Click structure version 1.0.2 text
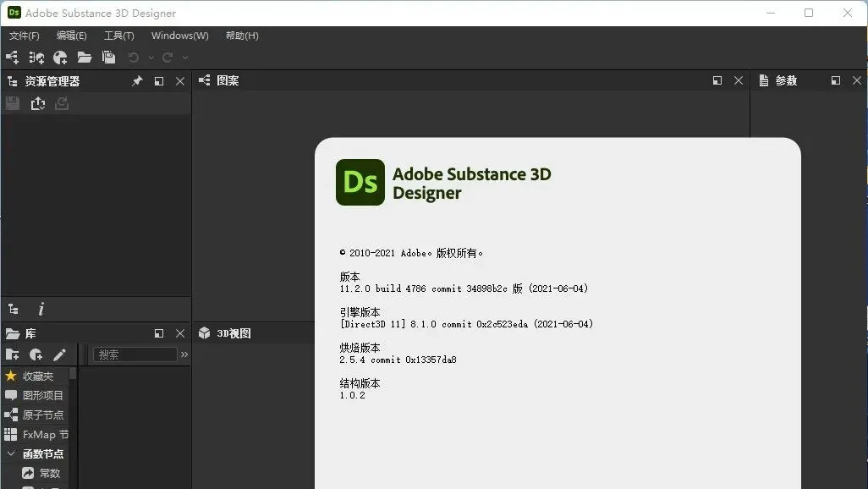This screenshot has width=868, height=489. point(353,395)
